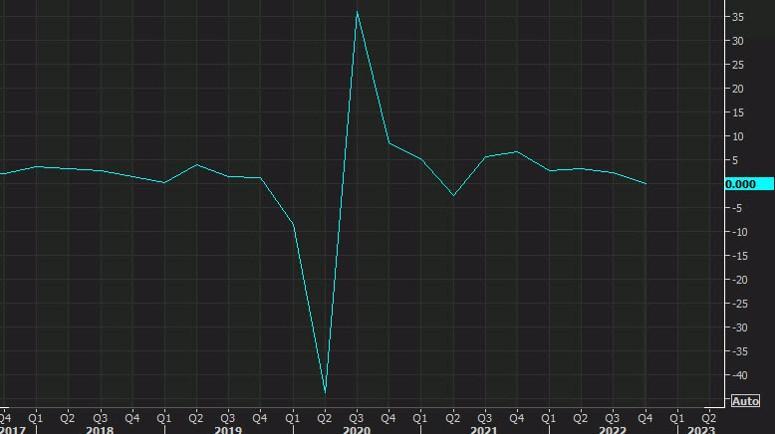
Task: Click the 35 label on the price axis
Action: tap(736, 17)
